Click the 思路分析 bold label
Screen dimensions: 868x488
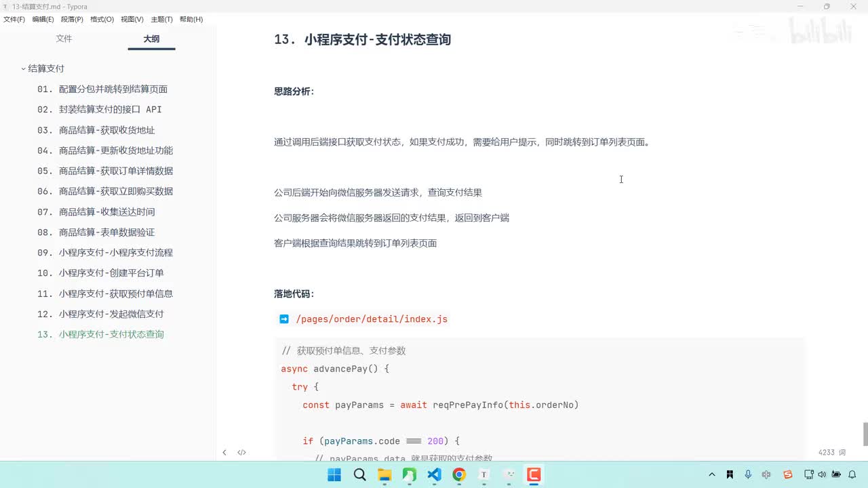point(294,91)
